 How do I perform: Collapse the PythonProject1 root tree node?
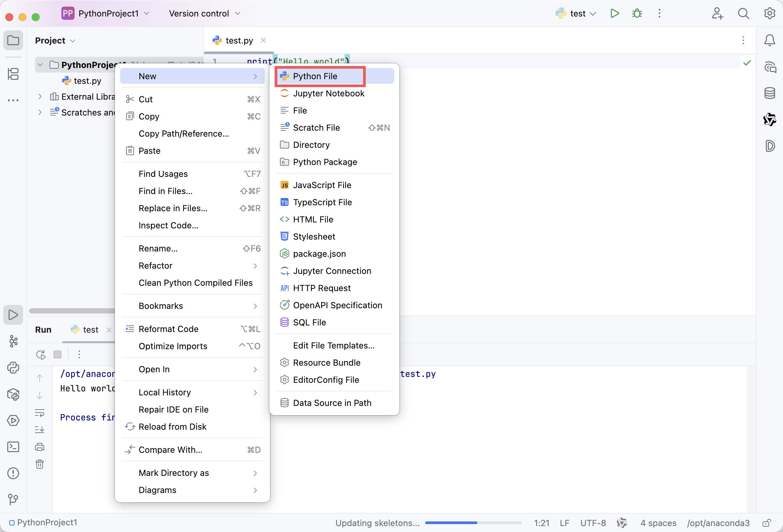40,65
